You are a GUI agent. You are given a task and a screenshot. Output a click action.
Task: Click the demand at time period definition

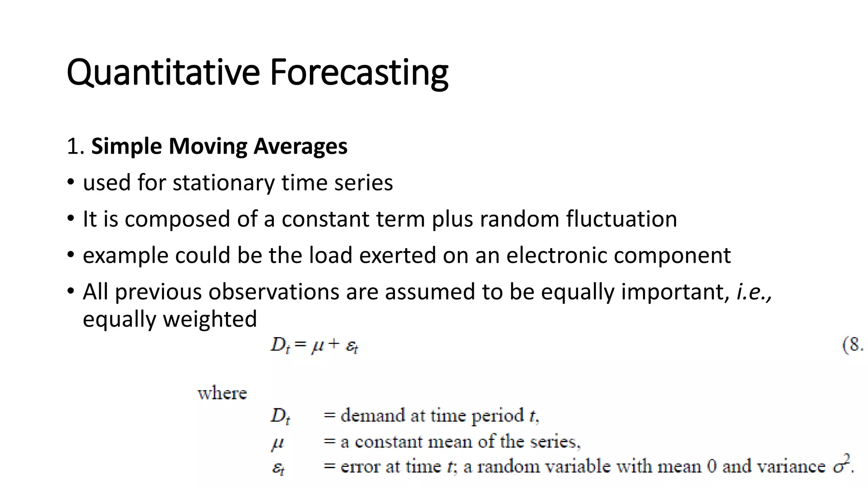[x=431, y=416]
